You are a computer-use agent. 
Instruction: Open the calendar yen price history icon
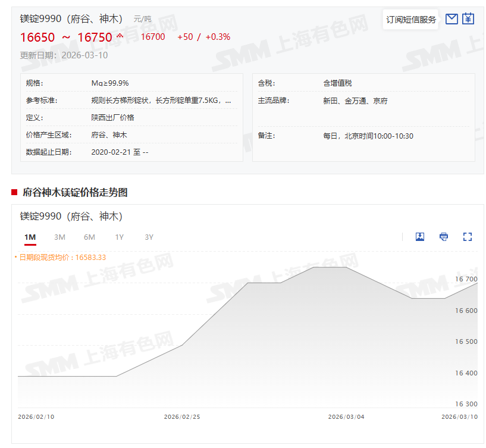[x=468, y=19]
